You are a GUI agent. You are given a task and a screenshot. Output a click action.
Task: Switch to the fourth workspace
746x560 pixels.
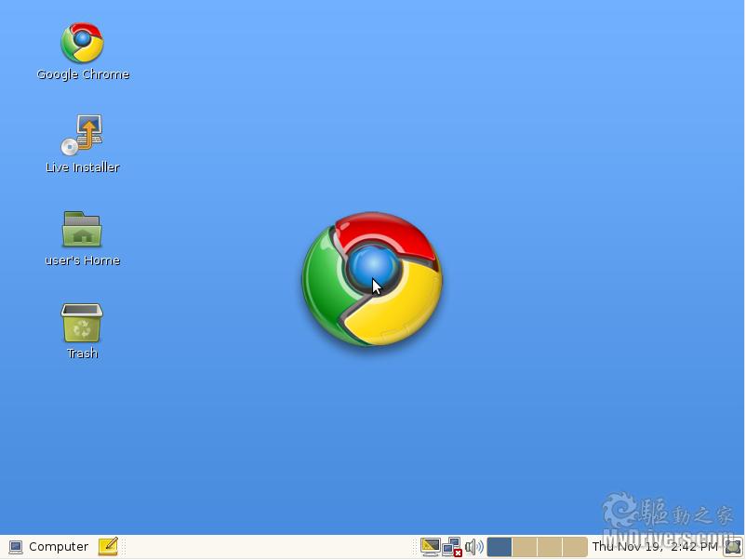coord(575,547)
